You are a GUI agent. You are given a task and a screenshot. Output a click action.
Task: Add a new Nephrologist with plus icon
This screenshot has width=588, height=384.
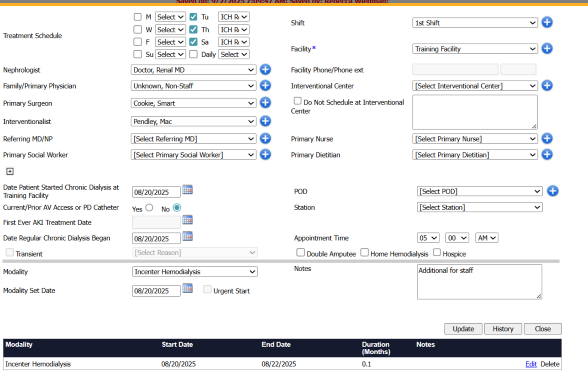265,70
